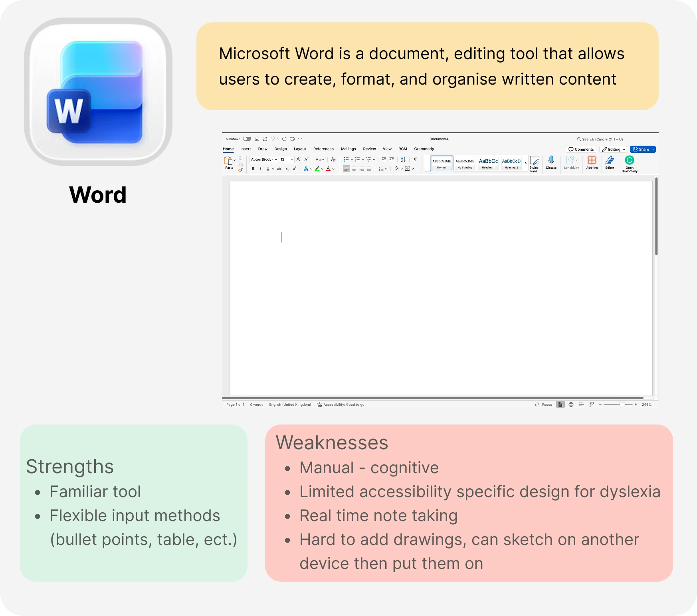Go to the References tab
This screenshot has width=697, height=616.
(323, 149)
